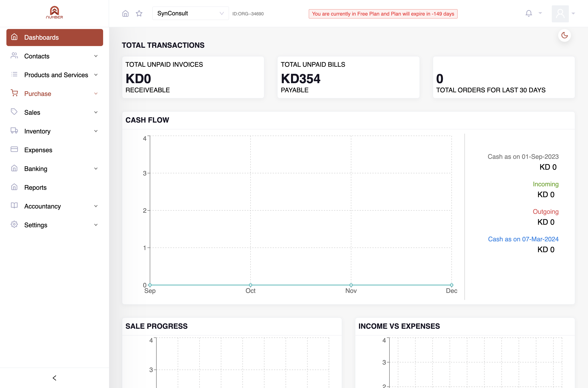Click the Inventory truck icon
Viewport: 588px width, 388px height.
[x=14, y=131]
